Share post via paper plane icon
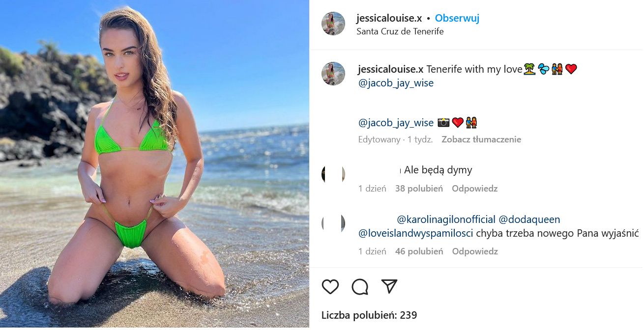Image resolution: width=644 pixels, height=330 pixels. click(x=389, y=286)
